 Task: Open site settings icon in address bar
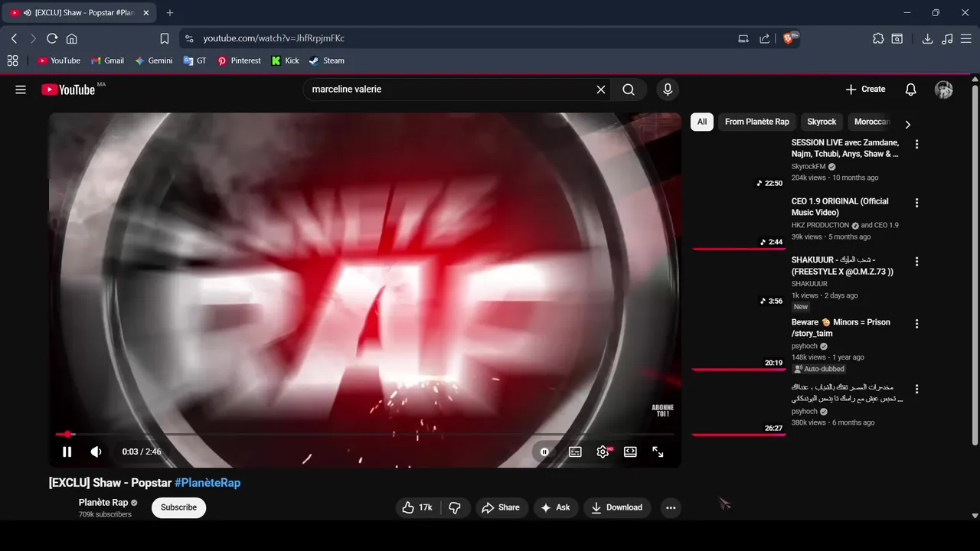[x=190, y=38]
